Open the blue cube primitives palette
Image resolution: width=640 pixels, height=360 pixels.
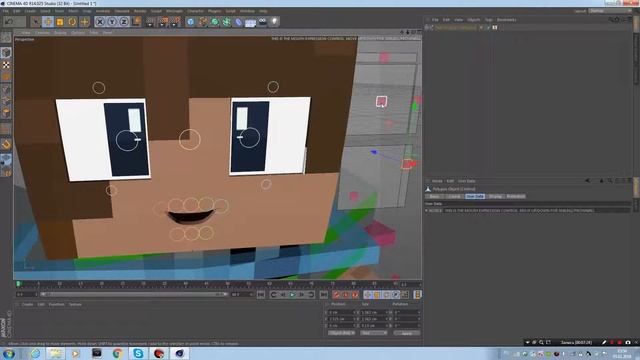[191, 22]
